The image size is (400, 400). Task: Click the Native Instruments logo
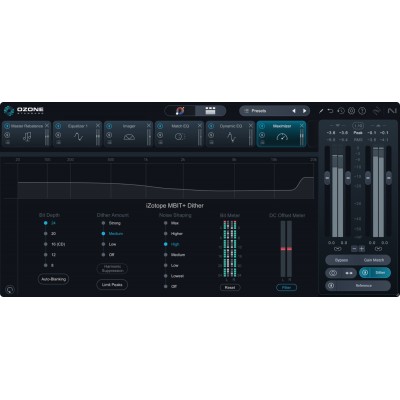tap(392, 111)
